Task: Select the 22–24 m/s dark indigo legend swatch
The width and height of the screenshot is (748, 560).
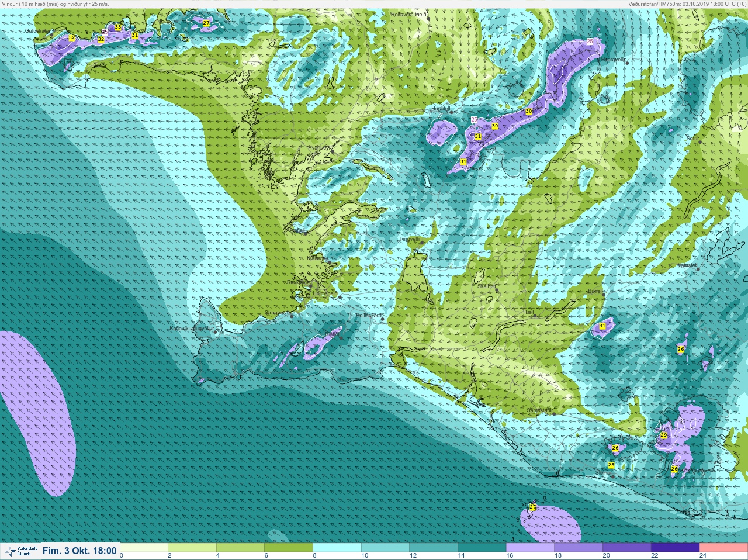Action: (676, 548)
